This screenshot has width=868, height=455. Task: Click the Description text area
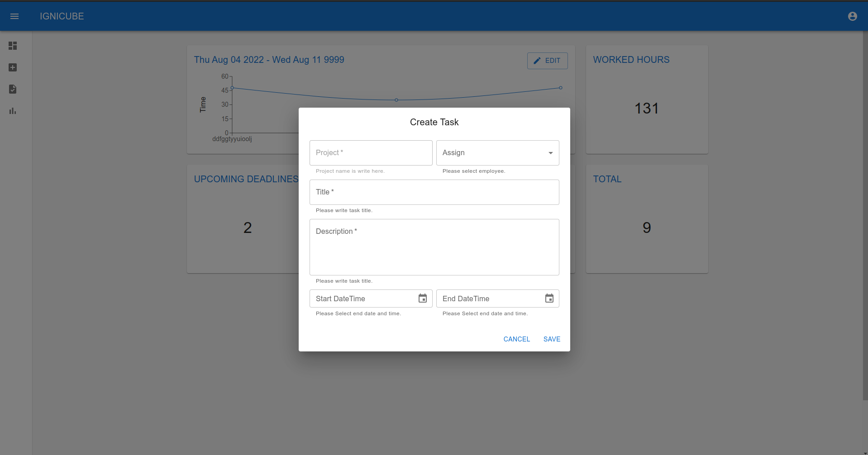(x=434, y=247)
